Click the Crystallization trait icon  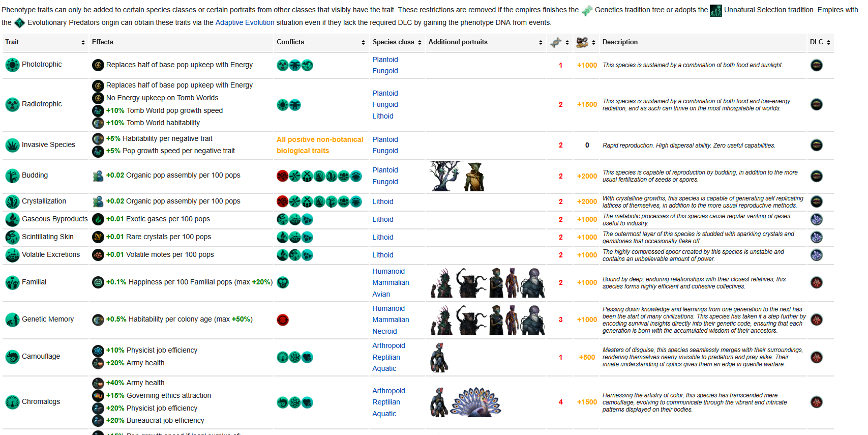click(x=12, y=201)
